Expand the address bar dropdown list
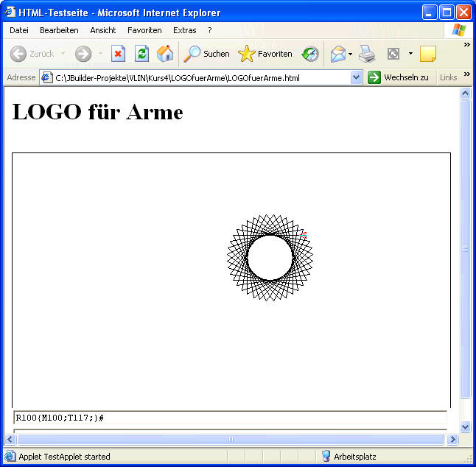476x467 pixels. (x=357, y=77)
